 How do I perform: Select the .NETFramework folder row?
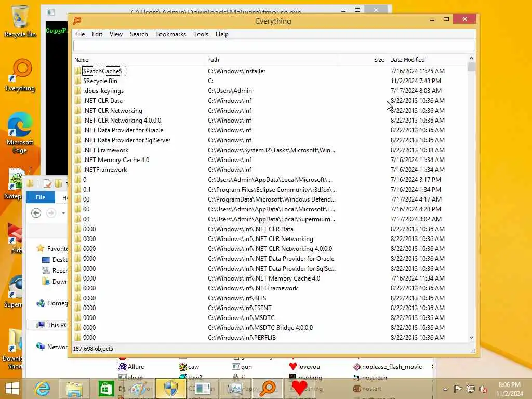pyautogui.click(x=270, y=170)
